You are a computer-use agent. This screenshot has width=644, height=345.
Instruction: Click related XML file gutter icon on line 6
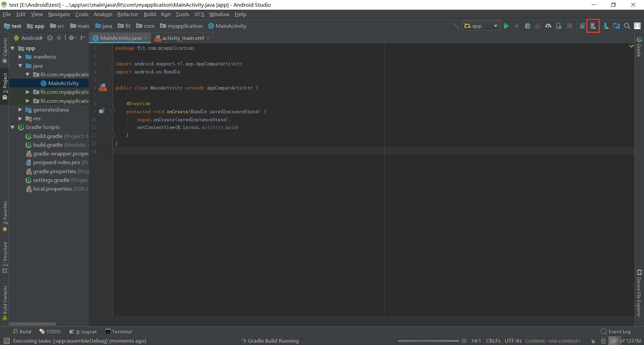click(x=103, y=87)
